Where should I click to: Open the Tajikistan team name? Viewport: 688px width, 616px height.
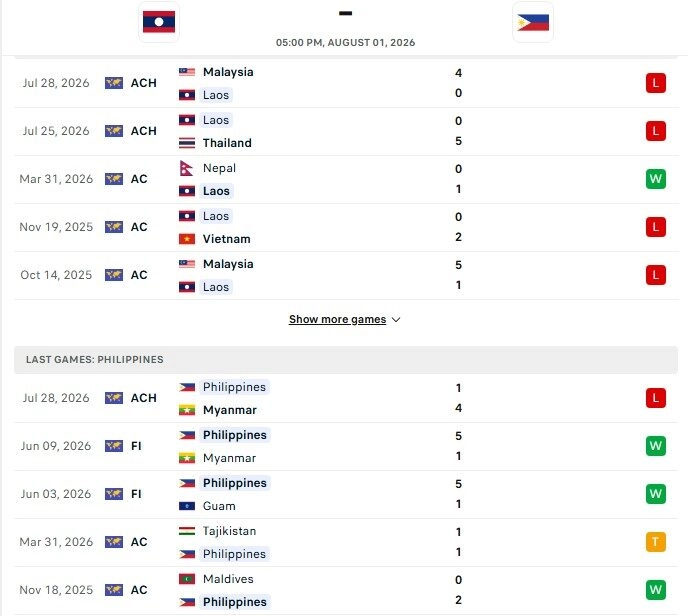click(229, 531)
